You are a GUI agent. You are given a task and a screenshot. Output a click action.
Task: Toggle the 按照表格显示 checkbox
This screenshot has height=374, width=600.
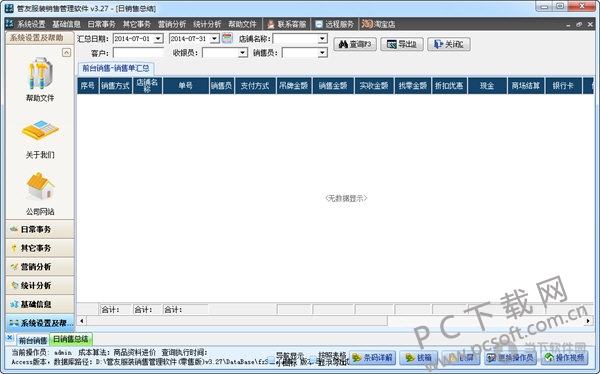(x=313, y=359)
